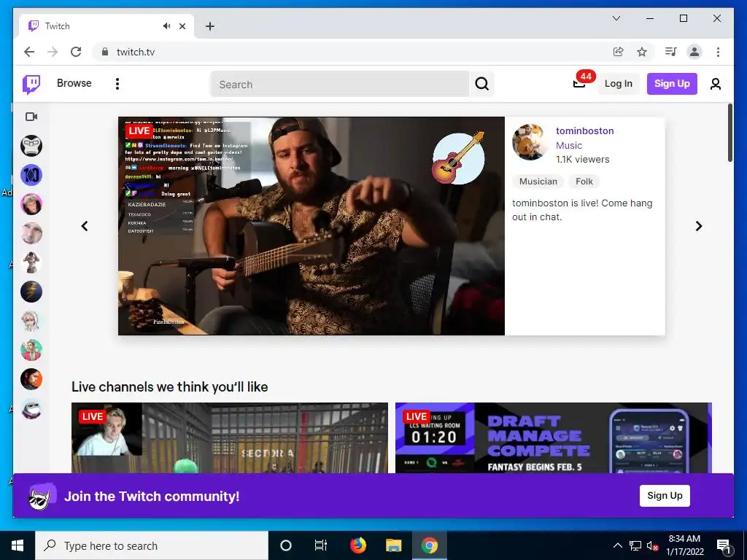Open the teal-and-pink avatar channel in sidebar
The image size is (747, 560).
pyautogui.click(x=31, y=350)
